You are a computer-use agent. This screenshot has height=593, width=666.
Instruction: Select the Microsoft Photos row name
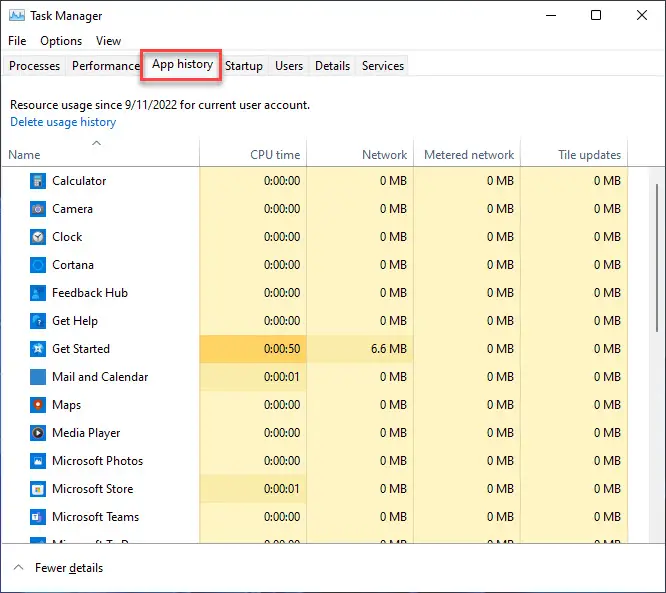click(x=97, y=461)
